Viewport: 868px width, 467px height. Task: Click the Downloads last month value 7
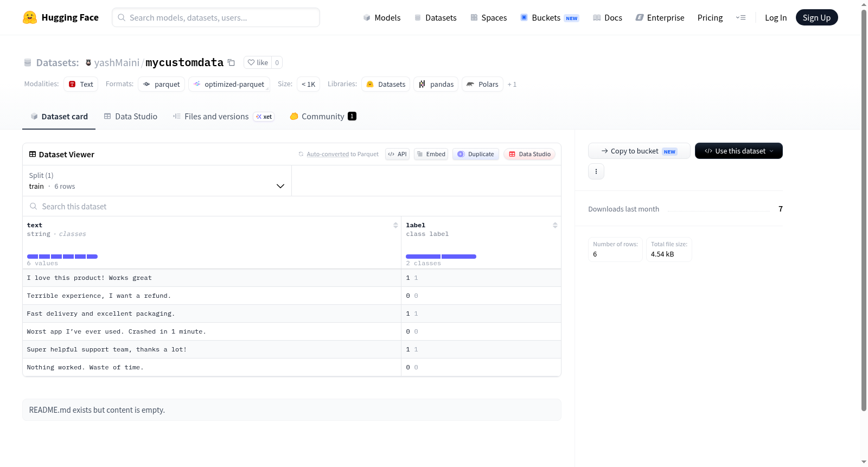coord(781,209)
